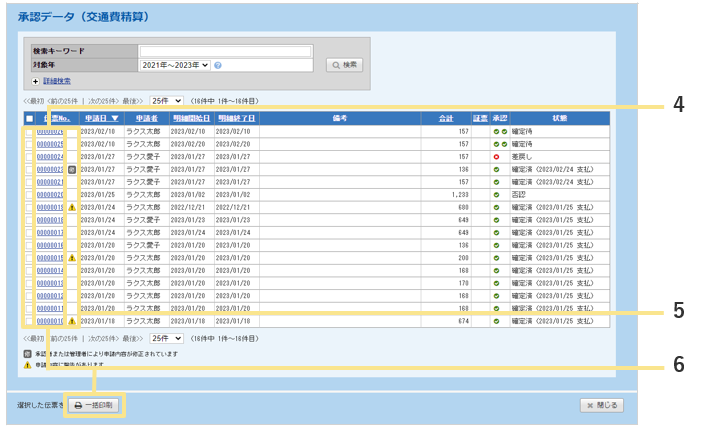Viewport: 706px width, 431px height.
Task: Click the modified-content icon in row 00000023
Action: (x=71, y=169)
